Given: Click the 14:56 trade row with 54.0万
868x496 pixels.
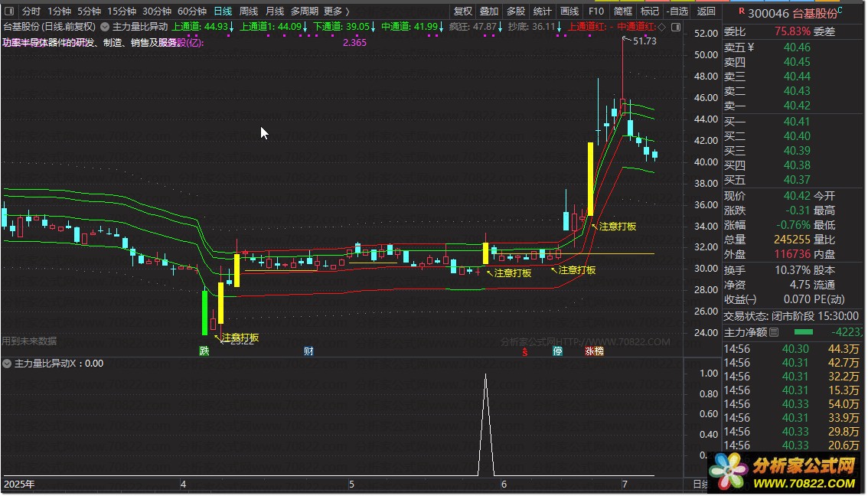Looking at the screenshot, I should click(792, 404).
